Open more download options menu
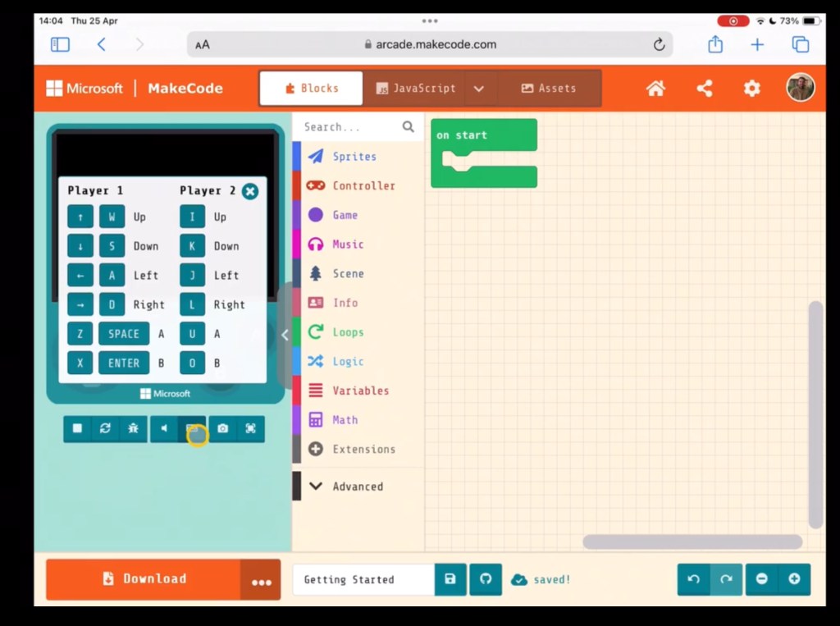 [x=261, y=580]
